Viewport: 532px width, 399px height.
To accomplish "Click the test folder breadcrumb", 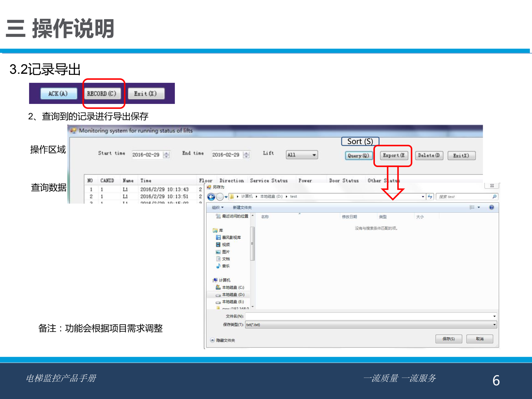I will point(293,196).
